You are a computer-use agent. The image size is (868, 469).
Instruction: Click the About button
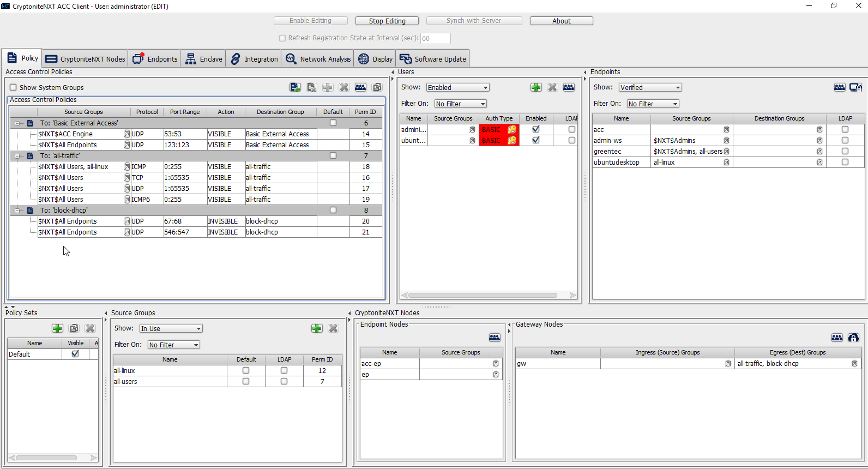click(562, 21)
